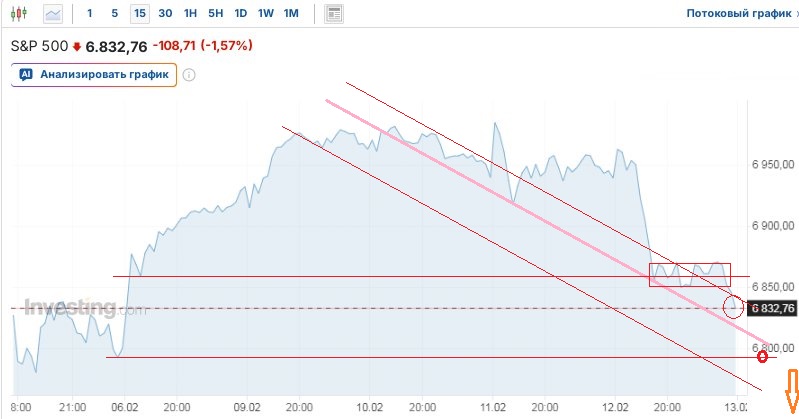Screen dimensions: 799x419
Task: Set chart interval to 1D
Action: click(240, 14)
